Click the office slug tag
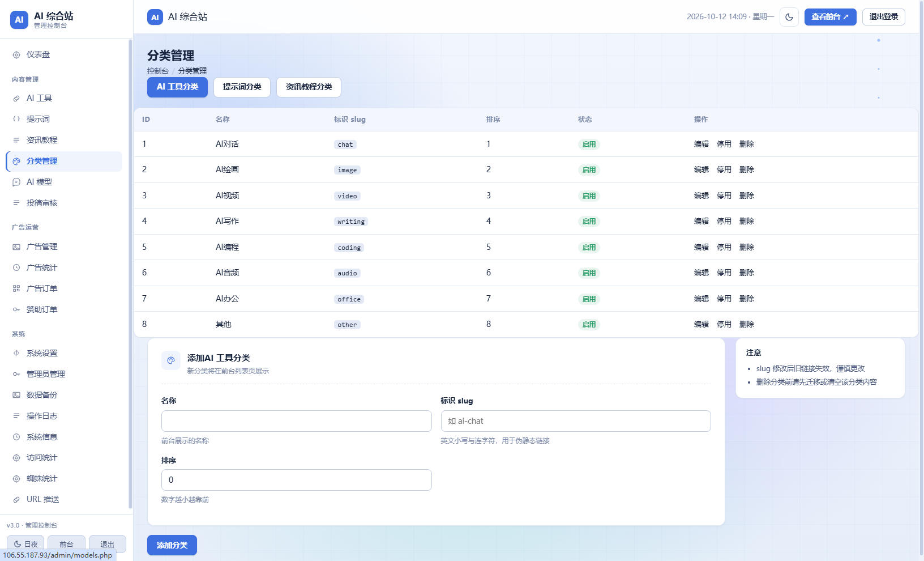This screenshot has height=561, width=924. [349, 300]
